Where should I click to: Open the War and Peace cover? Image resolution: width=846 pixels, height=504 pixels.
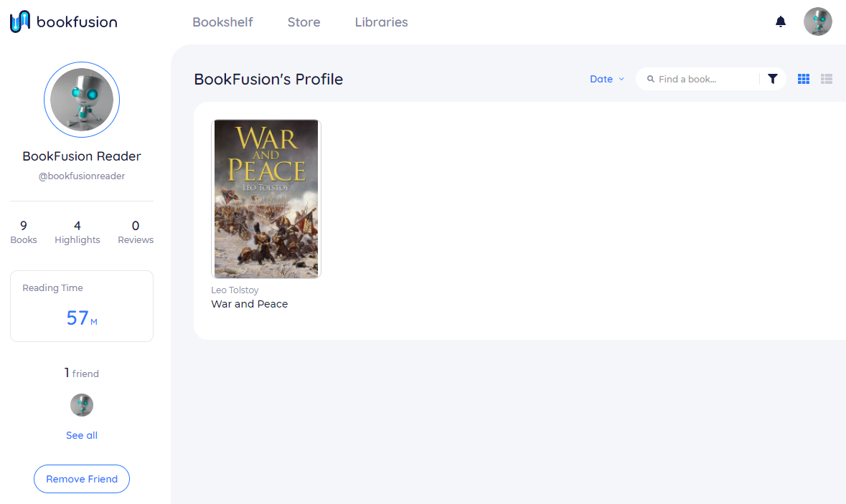click(x=266, y=199)
